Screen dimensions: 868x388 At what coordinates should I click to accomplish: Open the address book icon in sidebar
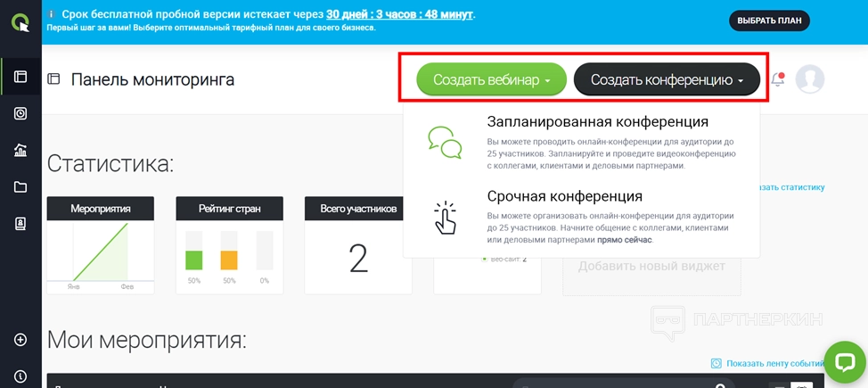(x=20, y=224)
